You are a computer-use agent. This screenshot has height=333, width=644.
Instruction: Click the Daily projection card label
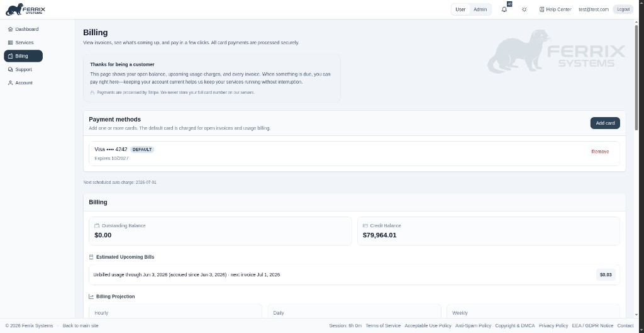(279, 313)
